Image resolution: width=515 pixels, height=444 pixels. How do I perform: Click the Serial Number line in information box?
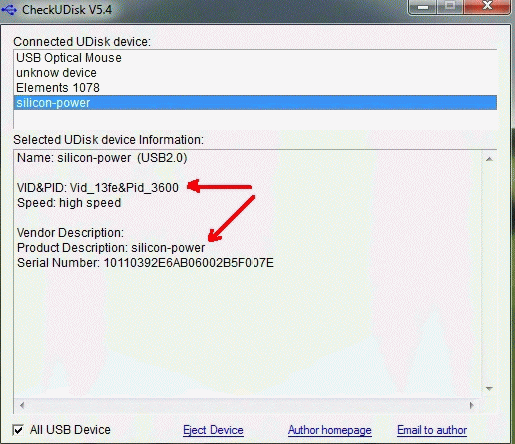coord(145,263)
